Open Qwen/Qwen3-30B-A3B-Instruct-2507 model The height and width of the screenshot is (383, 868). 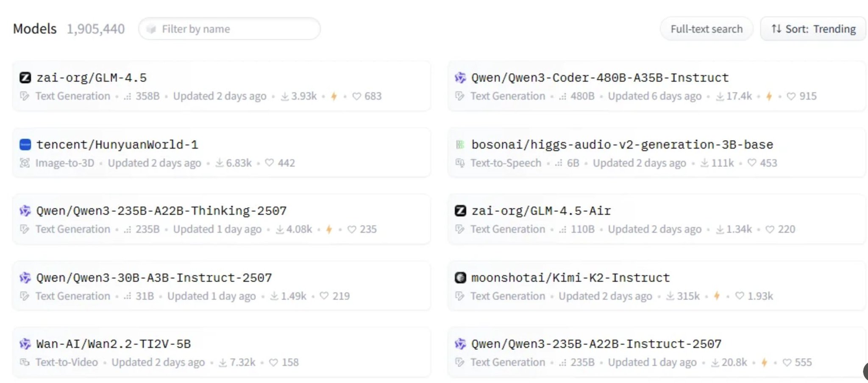154,278
